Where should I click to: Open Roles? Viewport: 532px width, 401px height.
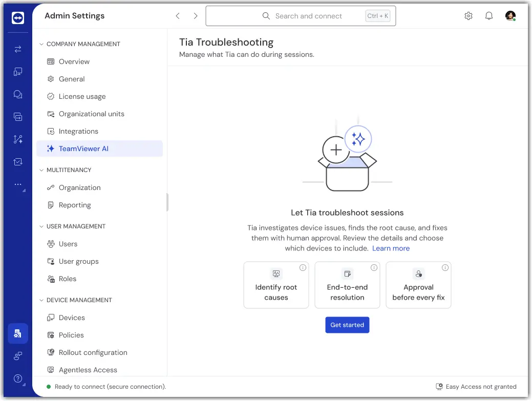tap(99, 279)
